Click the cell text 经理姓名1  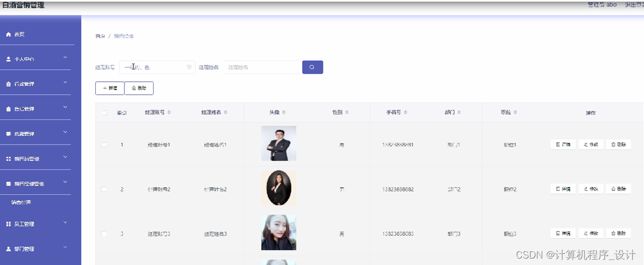[x=216, y=144]
